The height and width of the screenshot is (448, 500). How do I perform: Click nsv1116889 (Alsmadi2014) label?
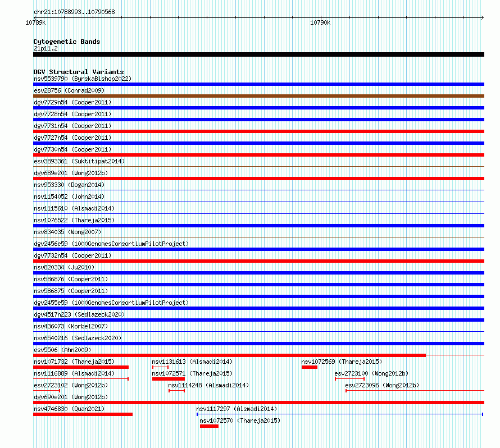(x=74, y=373)
